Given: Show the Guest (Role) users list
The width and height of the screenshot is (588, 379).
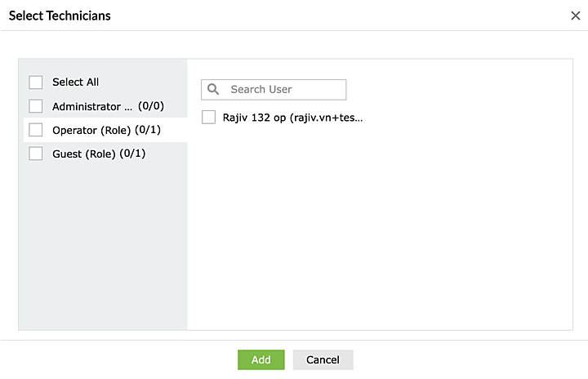Looking at the screenshot, I should coord(84,154).
